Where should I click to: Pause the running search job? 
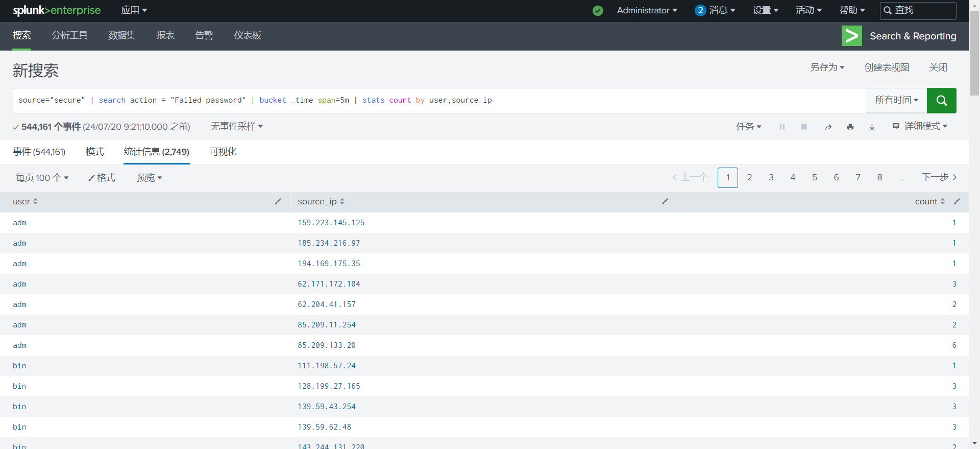tap(782, 127)
